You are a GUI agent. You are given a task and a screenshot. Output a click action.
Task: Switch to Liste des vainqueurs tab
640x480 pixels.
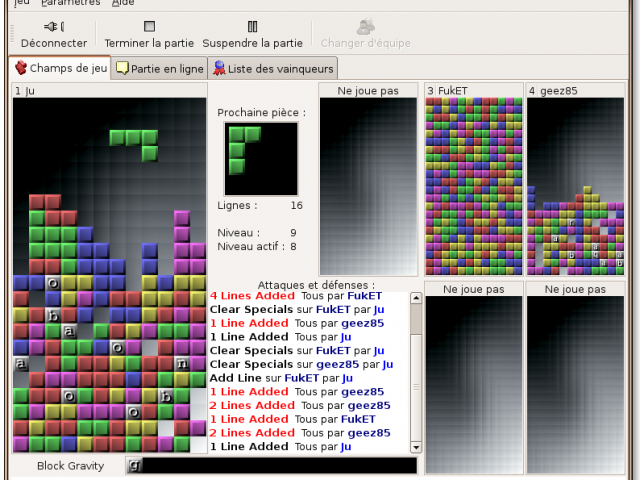pos(273,69)
